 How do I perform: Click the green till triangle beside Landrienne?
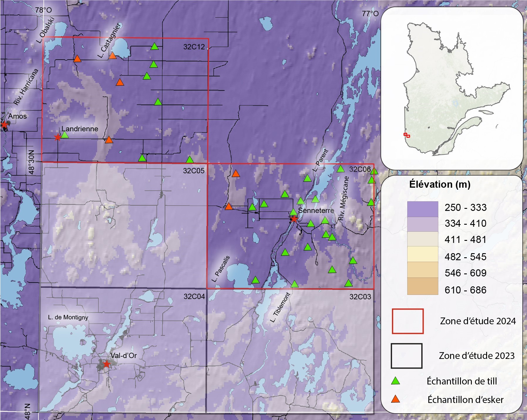click(x=65, y=135)
